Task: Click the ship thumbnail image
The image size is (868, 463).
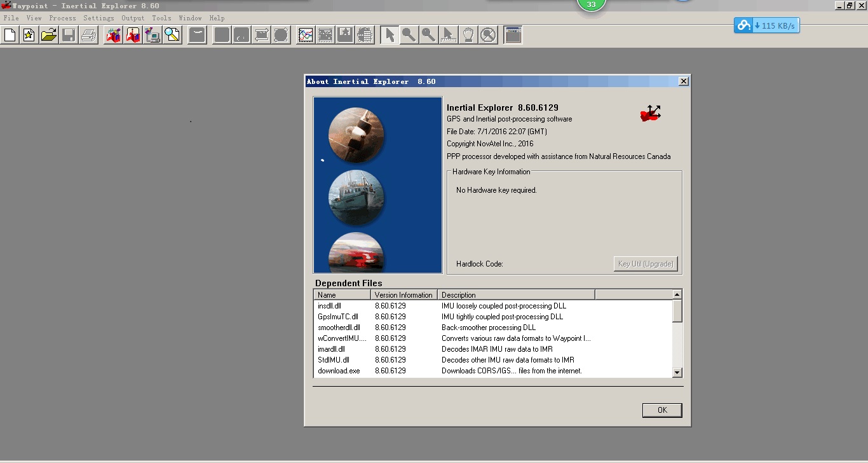Action: [356, 198]
